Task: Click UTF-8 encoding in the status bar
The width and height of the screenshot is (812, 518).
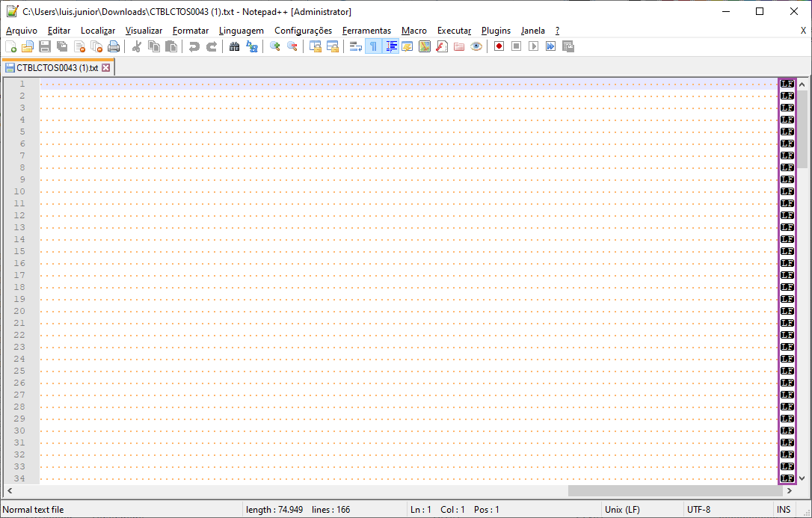Action: 698,510
